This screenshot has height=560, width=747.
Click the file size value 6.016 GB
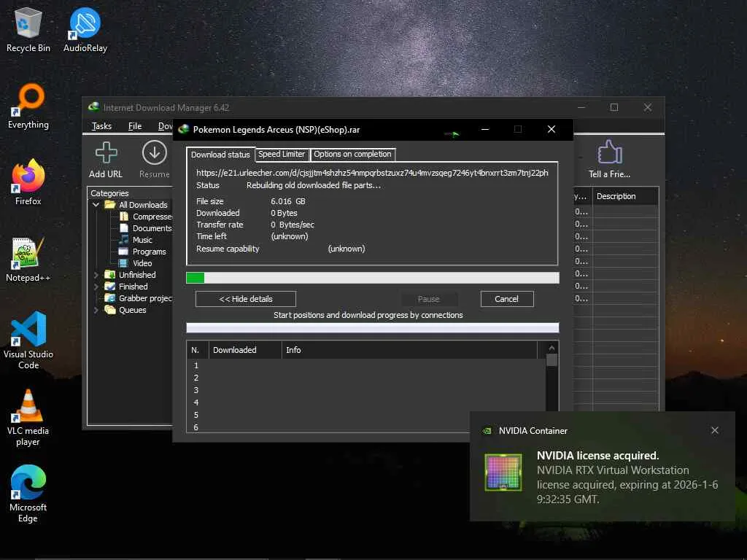point(288,201)
